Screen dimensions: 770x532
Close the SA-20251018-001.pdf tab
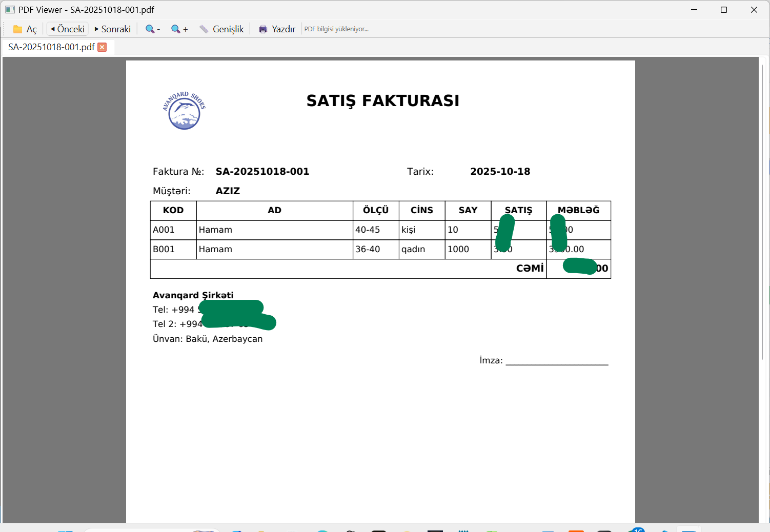(x=102, y=47)
